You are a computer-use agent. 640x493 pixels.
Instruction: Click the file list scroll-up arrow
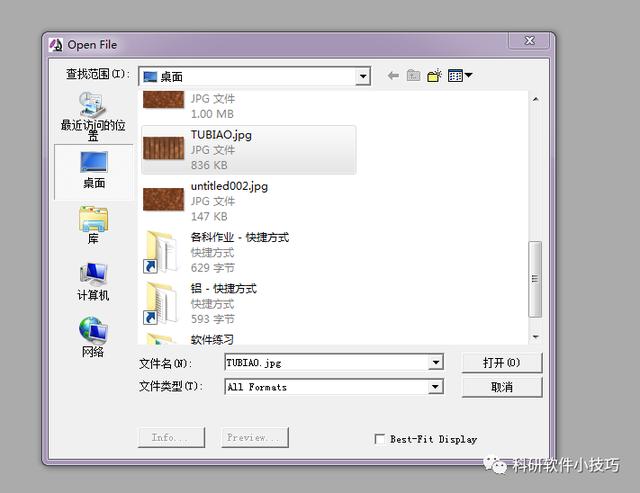(x=536, y=99)
